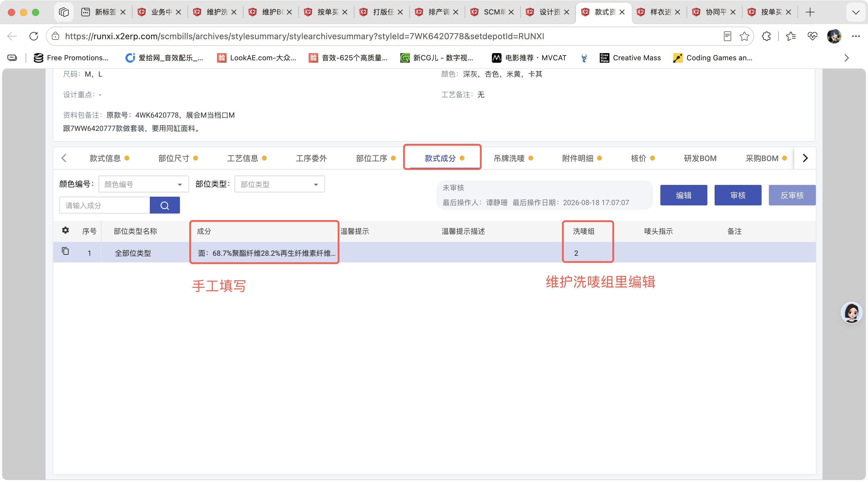Open the user profile avatar
Image resolution: width=868 pixels, height=482 pixels.
pyautogui.click(x=834, y=36)
